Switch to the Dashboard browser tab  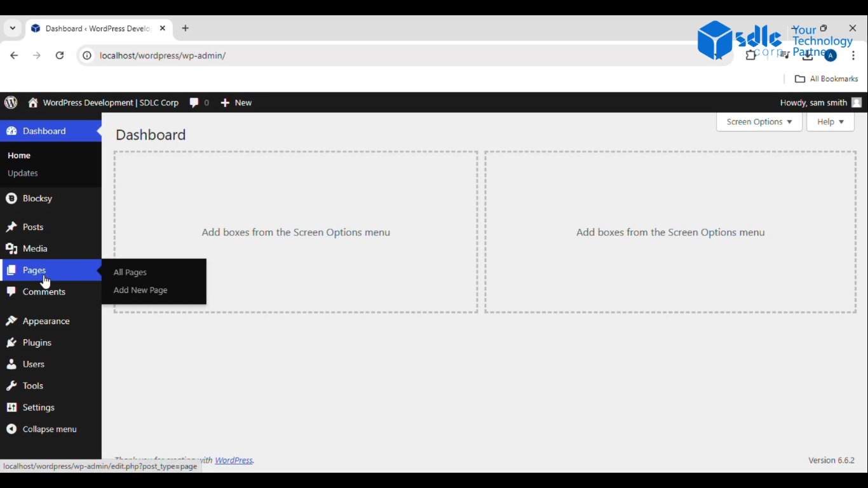click(98, 28)
